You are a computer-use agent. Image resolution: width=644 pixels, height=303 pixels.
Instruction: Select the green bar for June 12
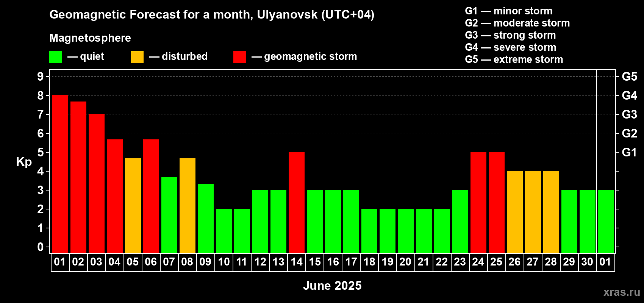pos(260,222)
